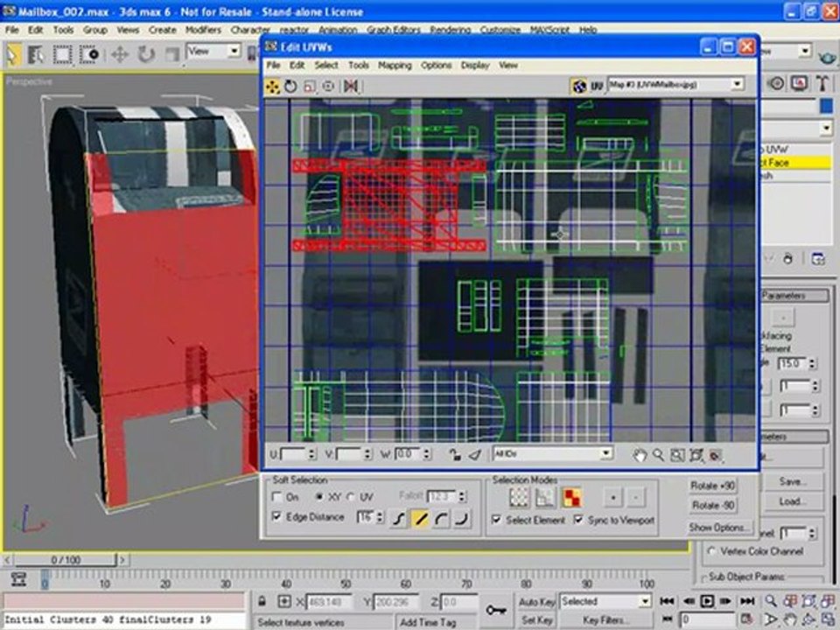The width and height of the screenshot is (840, 630).
Task: Select the Rotate tool in Edit UVWs toolbar
Action: (x=290, y=87)
